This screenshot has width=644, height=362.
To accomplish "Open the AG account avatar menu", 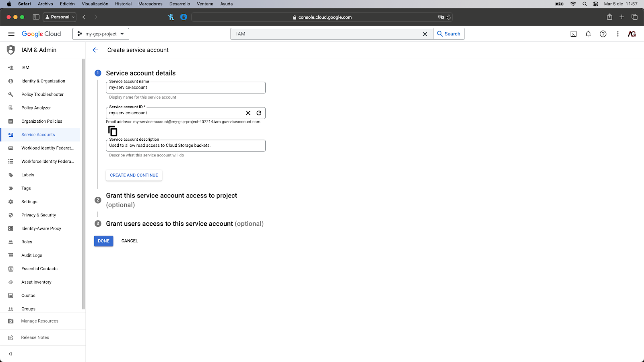I will click(x=632, y=34).
